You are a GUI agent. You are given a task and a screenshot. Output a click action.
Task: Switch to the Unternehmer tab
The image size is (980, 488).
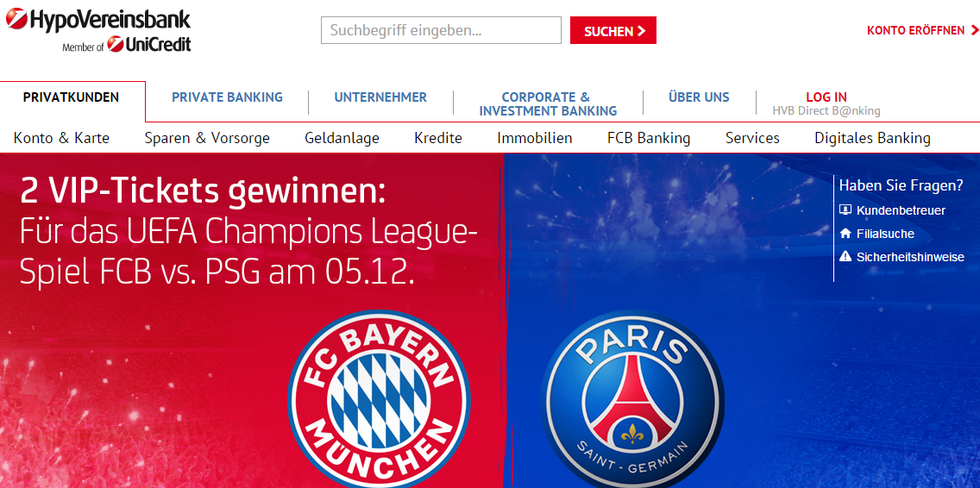(380, 97)
